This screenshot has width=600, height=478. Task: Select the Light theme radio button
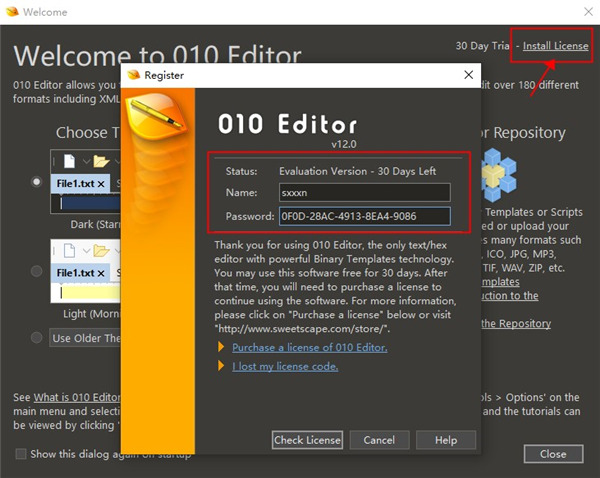point(37,271)
